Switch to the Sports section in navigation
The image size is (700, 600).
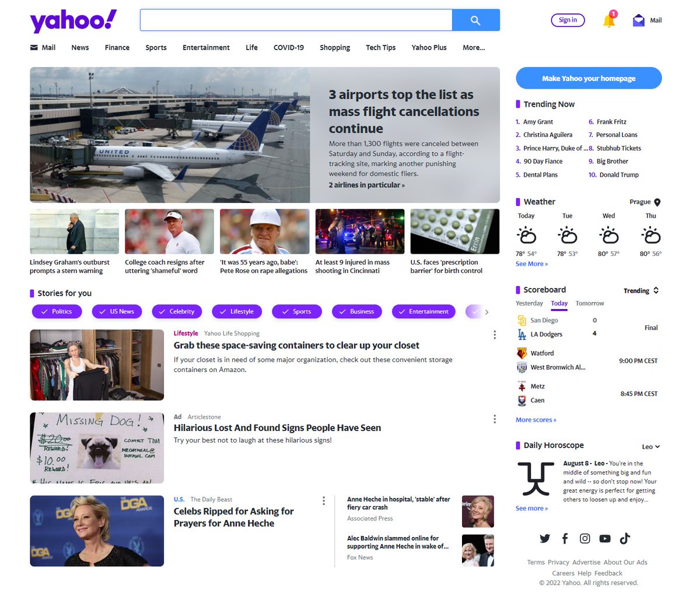click(x=156, y=47)
